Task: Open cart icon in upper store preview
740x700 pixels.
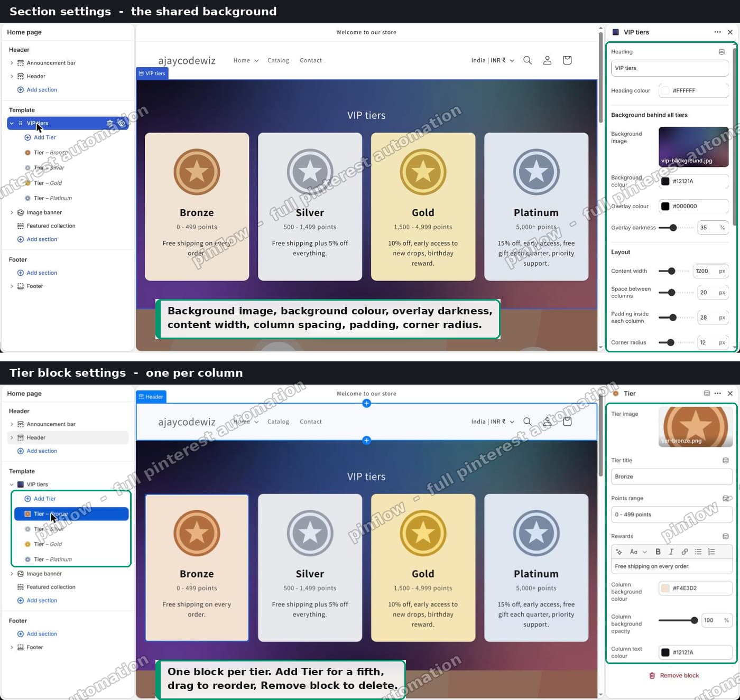Action: pos(567,60)
